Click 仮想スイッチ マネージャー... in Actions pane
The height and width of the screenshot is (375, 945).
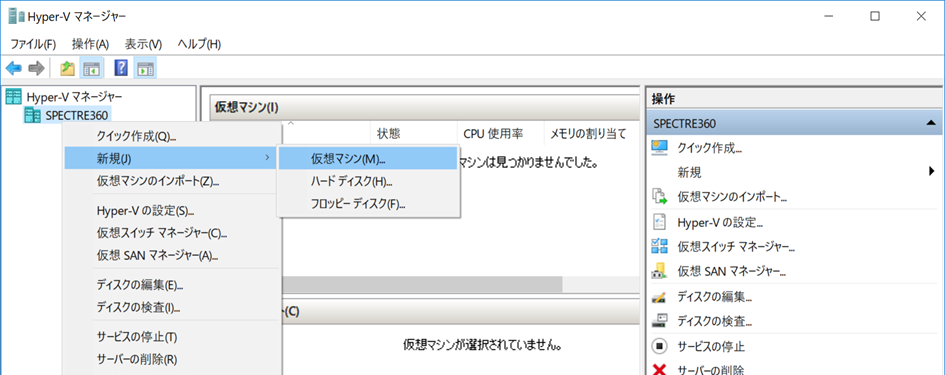pyautogui.click(x=736, y=247)
